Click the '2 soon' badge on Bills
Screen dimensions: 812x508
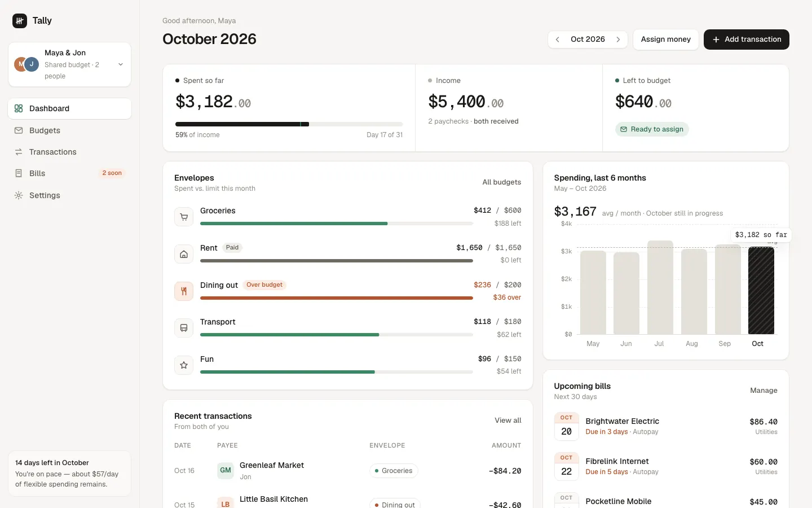(112, 173)
